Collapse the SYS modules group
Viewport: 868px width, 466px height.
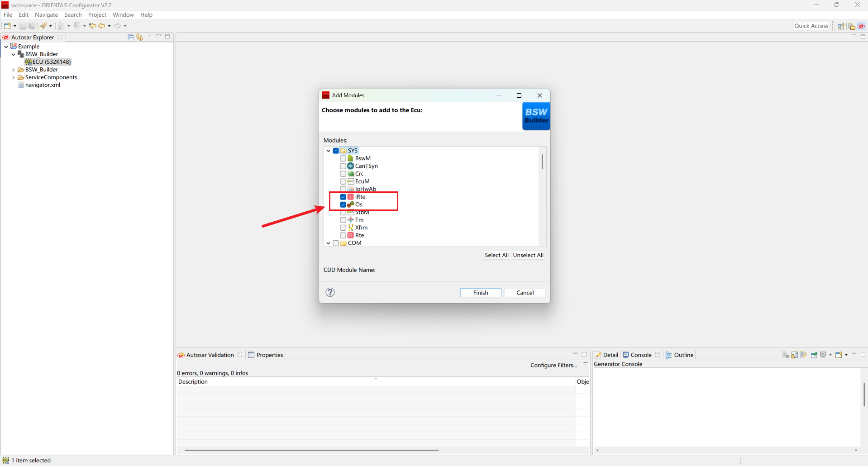coord(328,151)
